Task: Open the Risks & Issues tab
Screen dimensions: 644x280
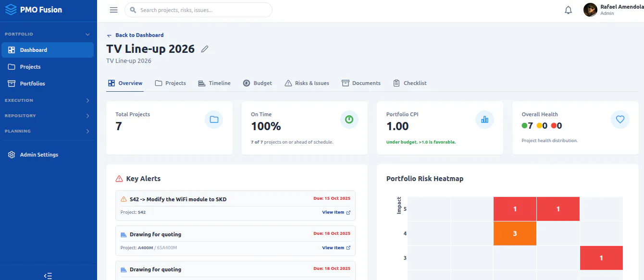Action: (x=307, y=83)
